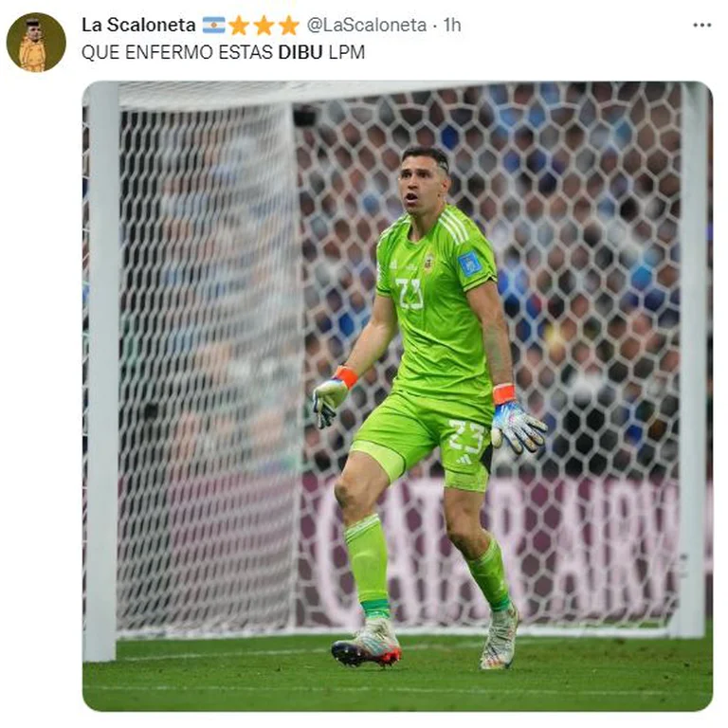Image resolution: width=728 pixels, height=728 pixels.
Task: Click the number 23 on the green jersey
Action: (409, 294)
